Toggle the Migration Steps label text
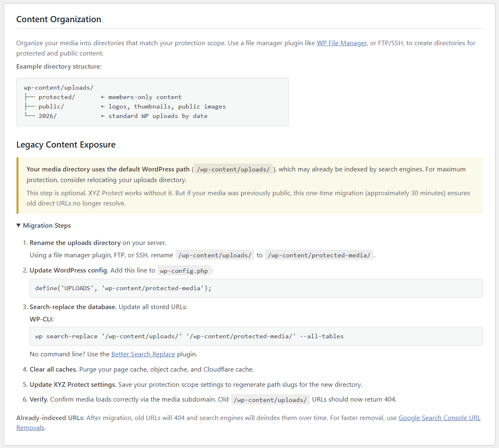This screenshot has height=448, width=499. coord(48,225)
